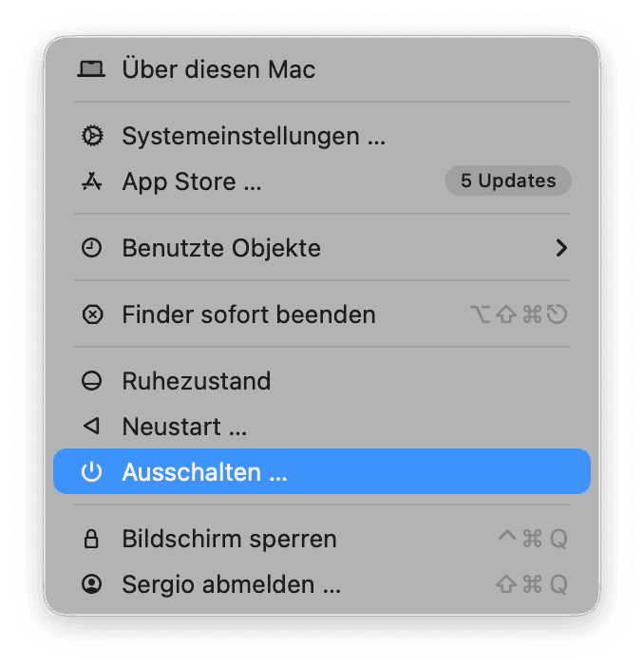
Task: Click the triangle icon beside Neustart
Action: tap(91, 427)
